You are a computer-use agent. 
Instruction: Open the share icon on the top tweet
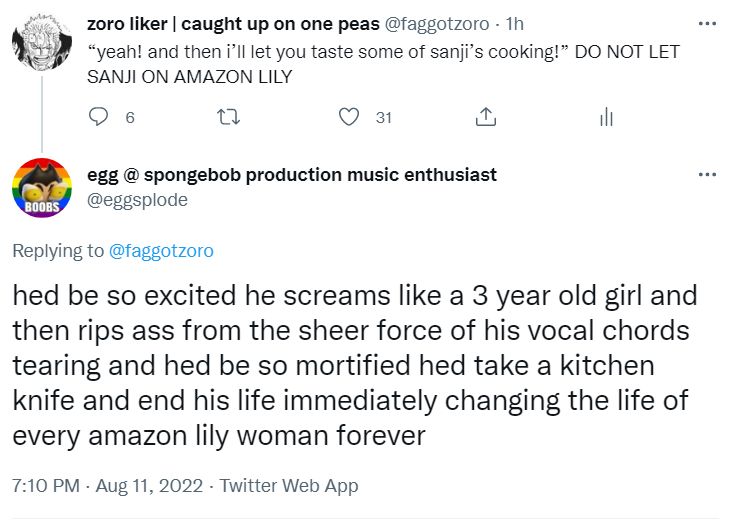pyautogui.click(x=484, y=118)
